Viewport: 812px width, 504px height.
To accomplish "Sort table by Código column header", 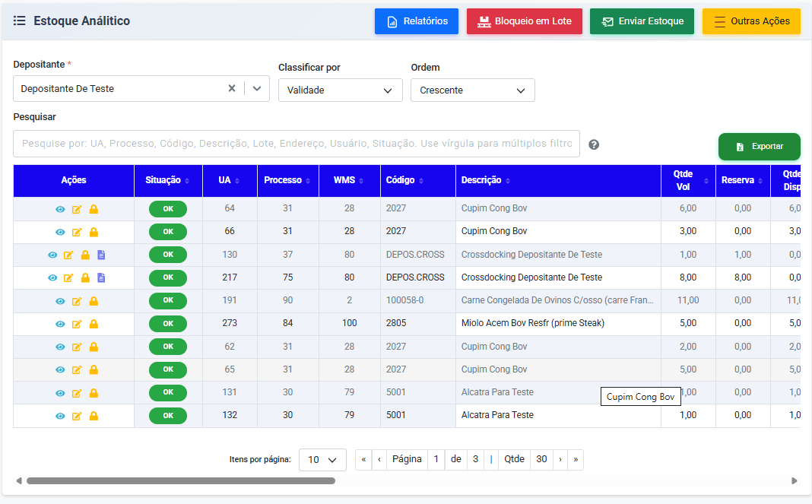I will pyautogui.click(x=404, y=180).
